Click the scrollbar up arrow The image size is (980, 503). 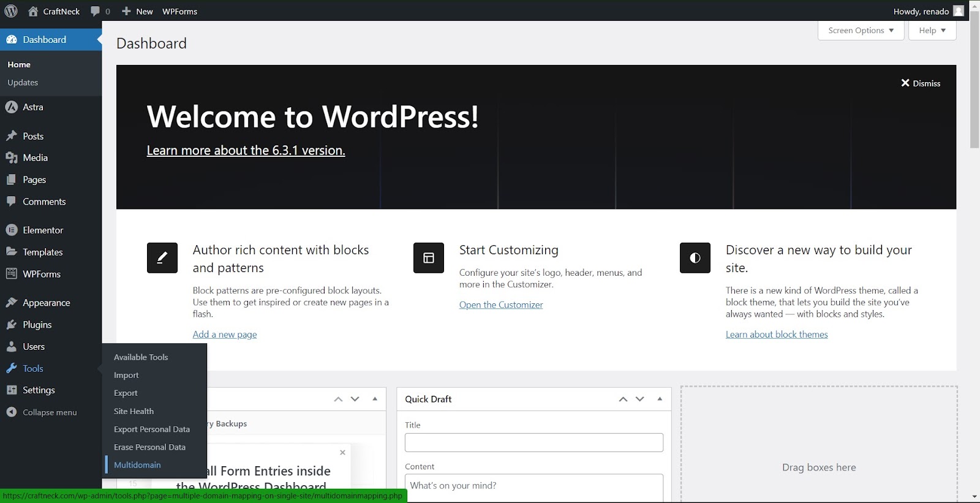(x=974, y=5)
